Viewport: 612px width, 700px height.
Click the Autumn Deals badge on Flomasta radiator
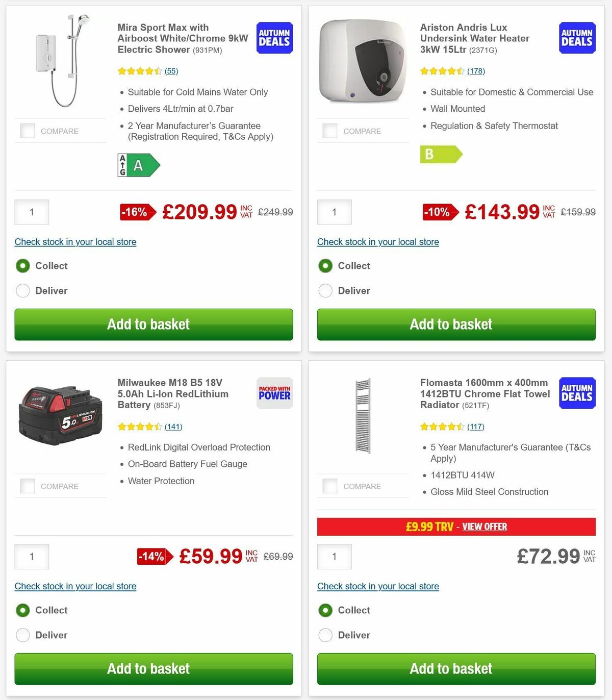click(577, 393)
